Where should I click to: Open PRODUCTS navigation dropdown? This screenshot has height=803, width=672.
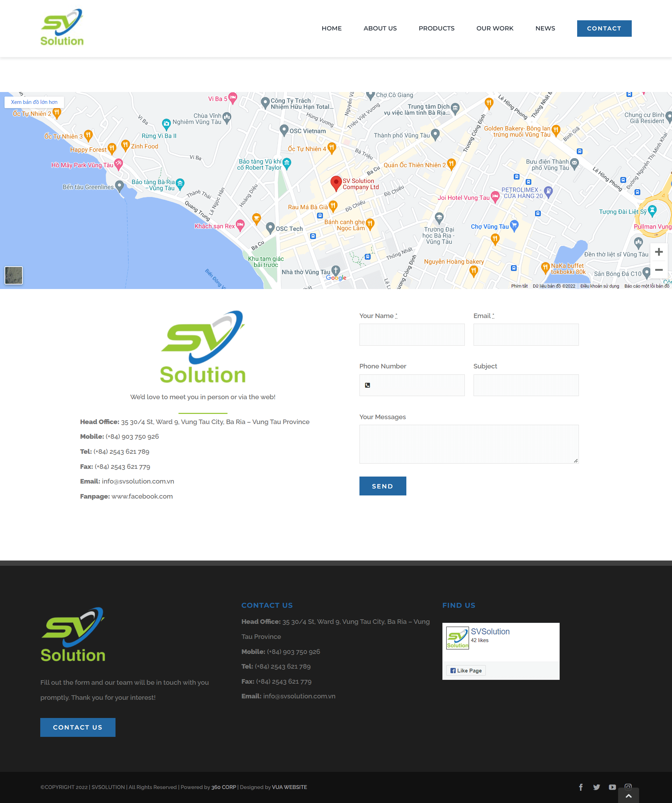click(x=436, y=28)
